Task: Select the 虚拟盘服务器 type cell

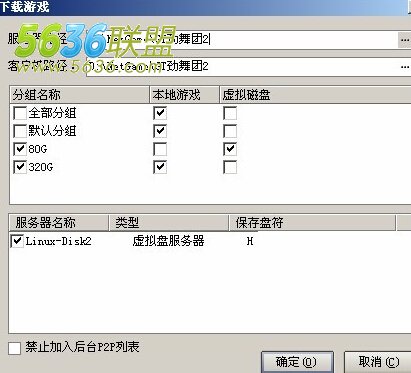Action: (168, 241)
